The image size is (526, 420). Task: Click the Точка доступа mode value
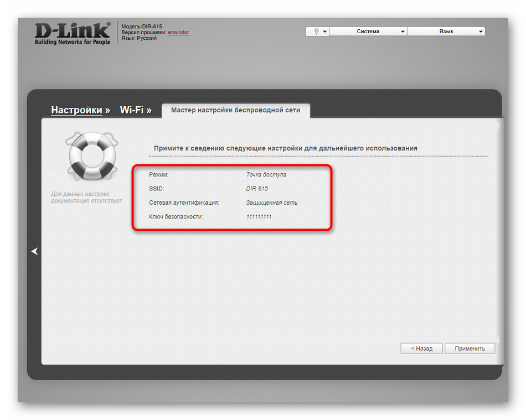[266, 174]
